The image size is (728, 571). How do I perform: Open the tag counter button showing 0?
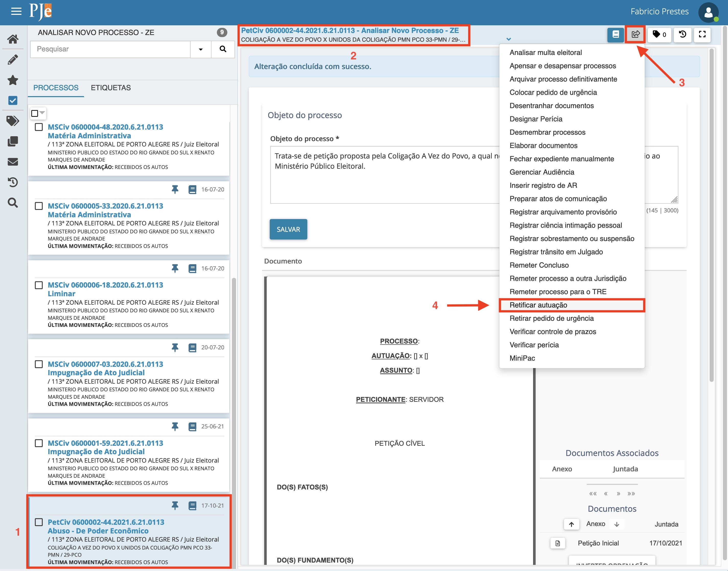point(659,35)
